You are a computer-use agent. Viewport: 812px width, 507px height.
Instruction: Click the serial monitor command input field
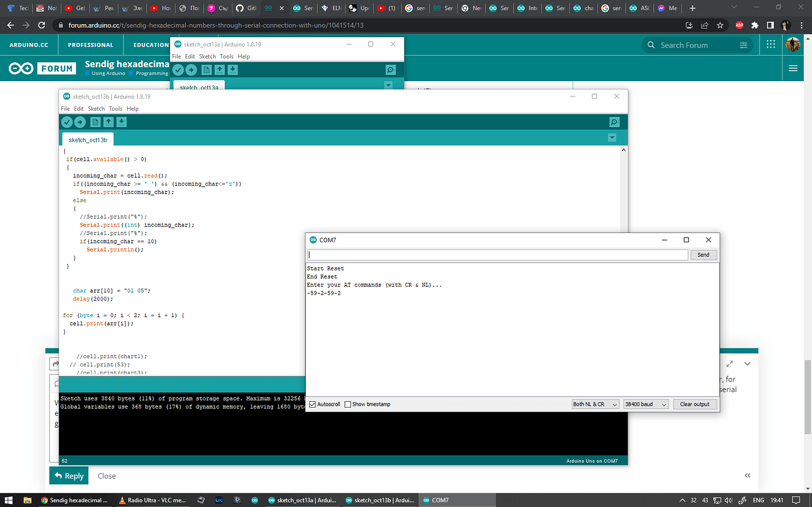tap(497, 255)
